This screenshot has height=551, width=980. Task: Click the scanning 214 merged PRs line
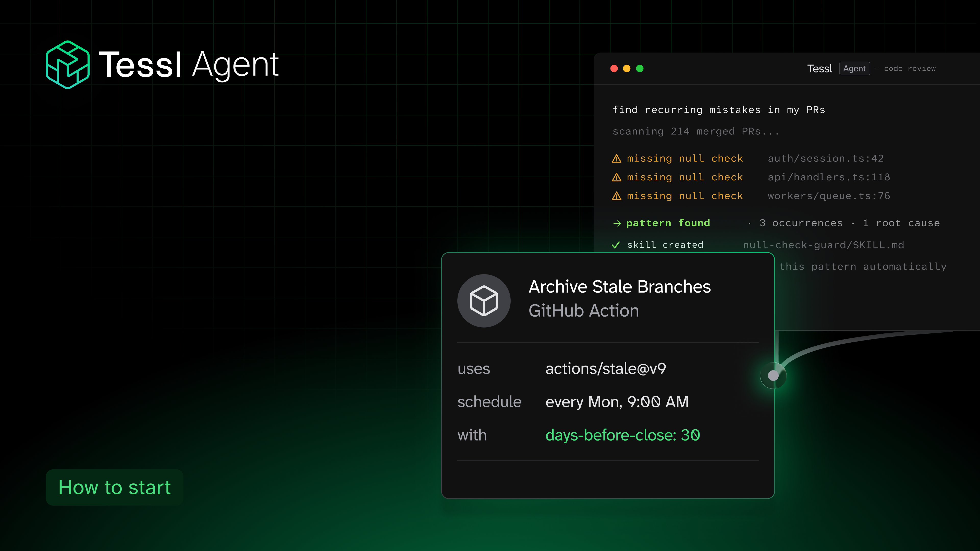point(696,132)
